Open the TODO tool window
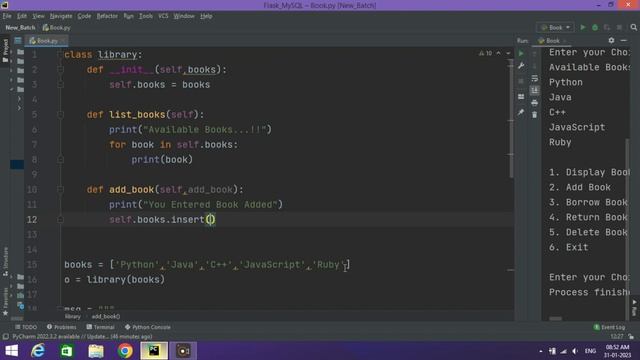Viewport: 640px width, 360px height. click(26, 327)
